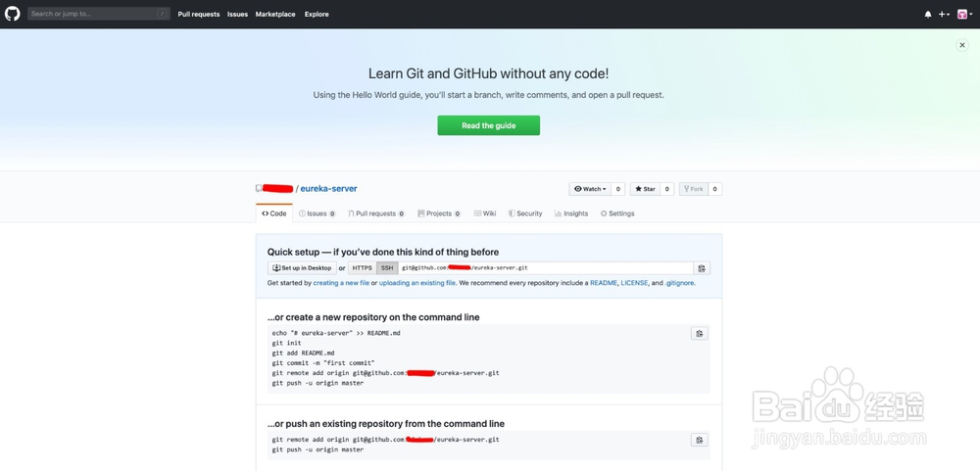The height and width of the screenshot is (471, 980).
Task: Open the uploading an existing file link
Action: (416, 283)
